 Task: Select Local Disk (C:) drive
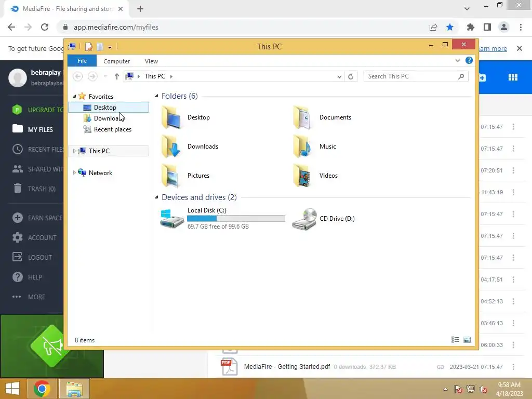(x=222, y=219)
